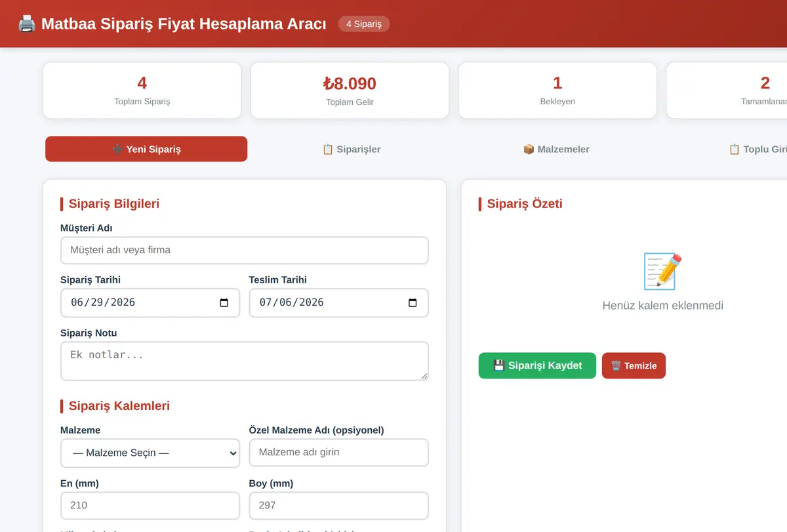The image size is (787, 532).
Task: Open the Malzemeler tab
Action: tap(556, 149)
